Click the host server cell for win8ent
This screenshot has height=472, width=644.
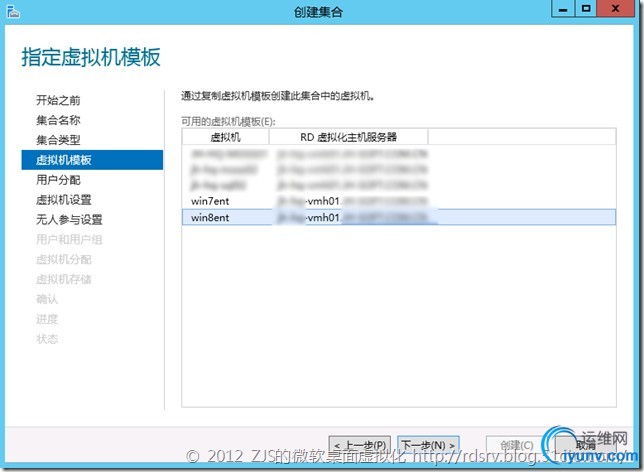(352, 217)
